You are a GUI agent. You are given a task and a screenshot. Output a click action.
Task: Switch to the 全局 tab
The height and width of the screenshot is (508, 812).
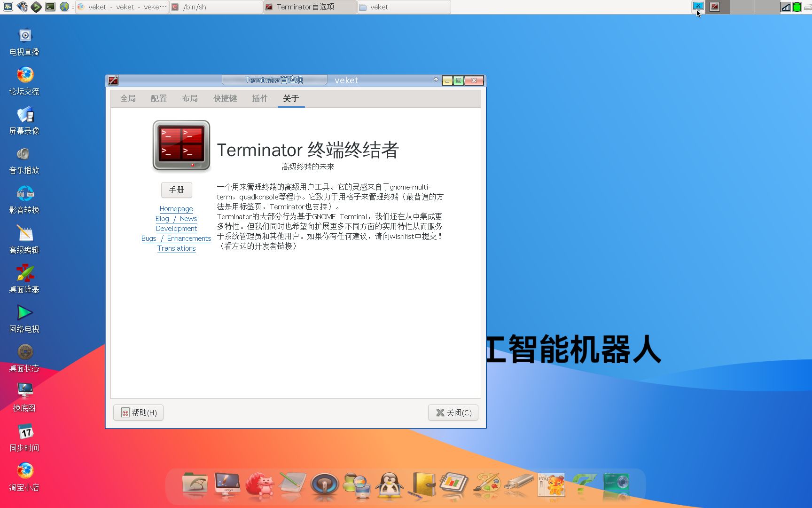(x=128, y=98)
